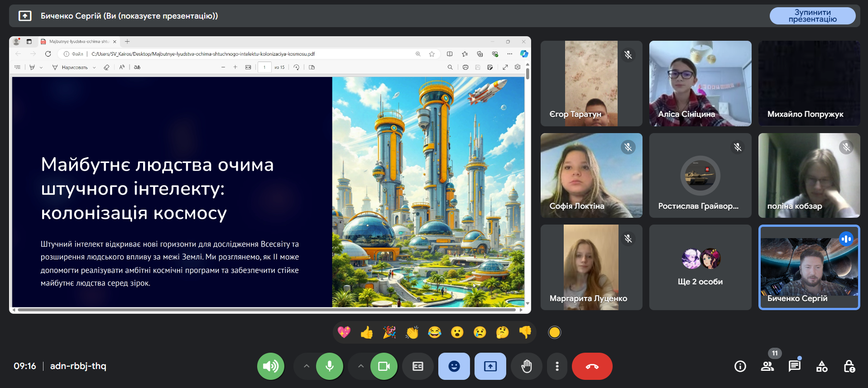This screenshot has height=388, width=868.
Task: Select the PDF browser tab
Action: pos(79,42)
